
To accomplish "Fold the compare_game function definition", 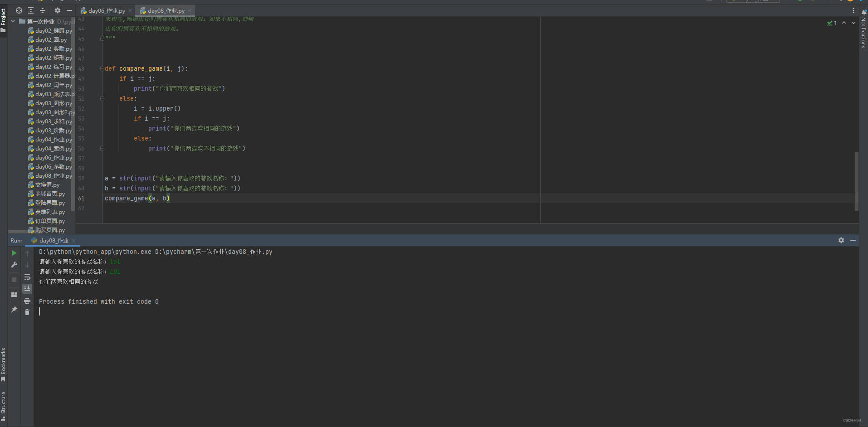I will pos(102,69).
